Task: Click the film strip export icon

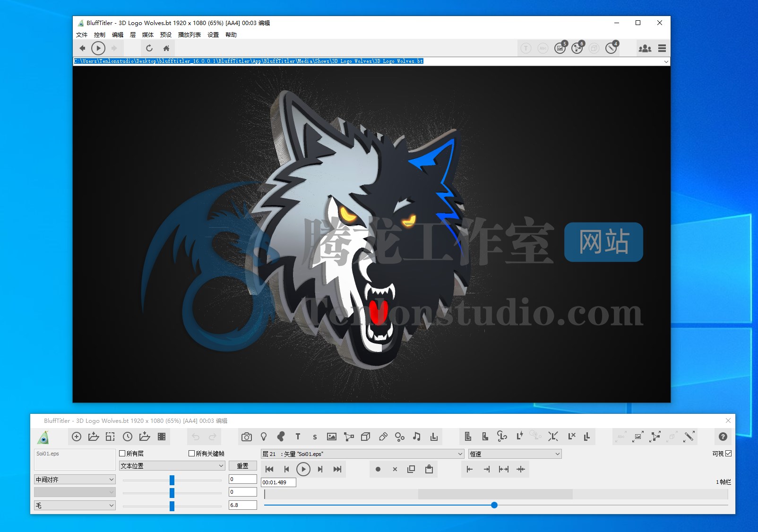Action: click(x=162, y=437)
